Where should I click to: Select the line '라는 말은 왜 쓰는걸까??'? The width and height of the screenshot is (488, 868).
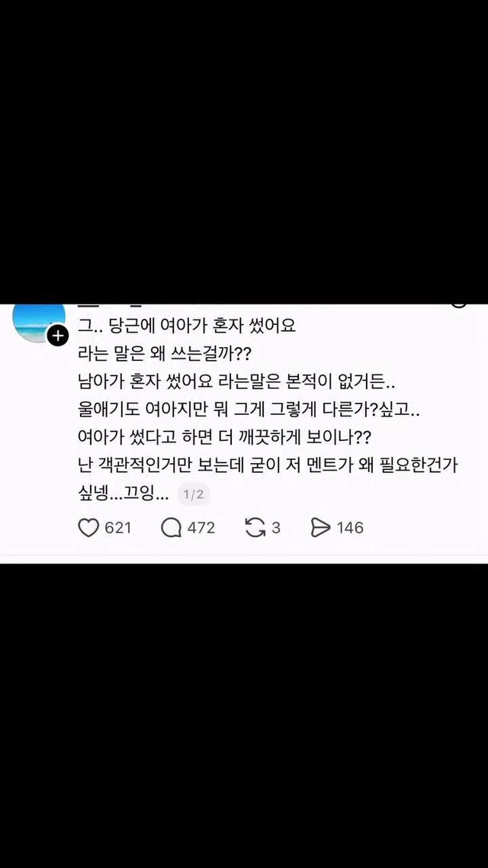point(165,354)
